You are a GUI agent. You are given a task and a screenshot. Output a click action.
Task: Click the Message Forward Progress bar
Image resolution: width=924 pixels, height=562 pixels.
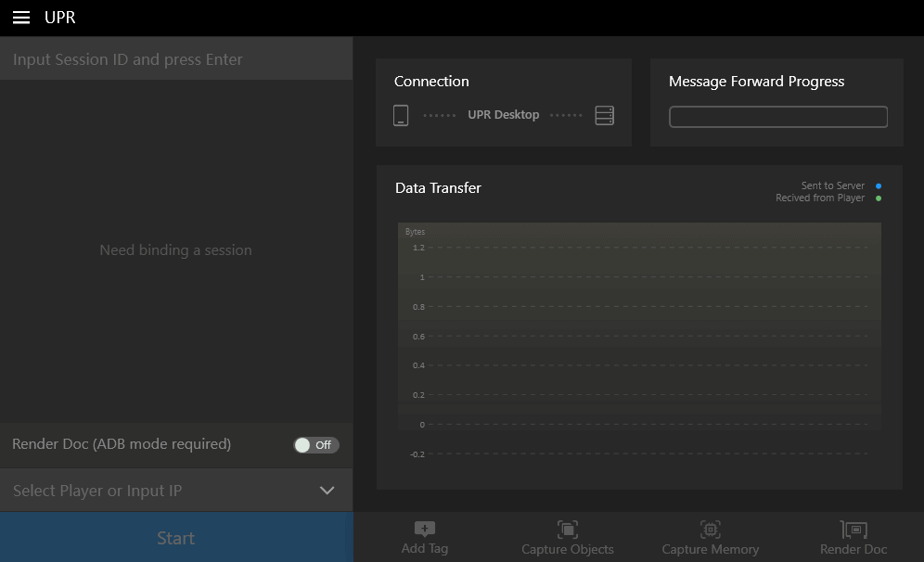click(777, 117)
